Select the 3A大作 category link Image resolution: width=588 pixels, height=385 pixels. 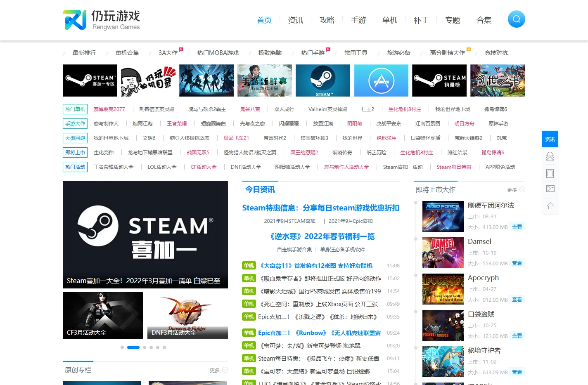tap(168, 53)
